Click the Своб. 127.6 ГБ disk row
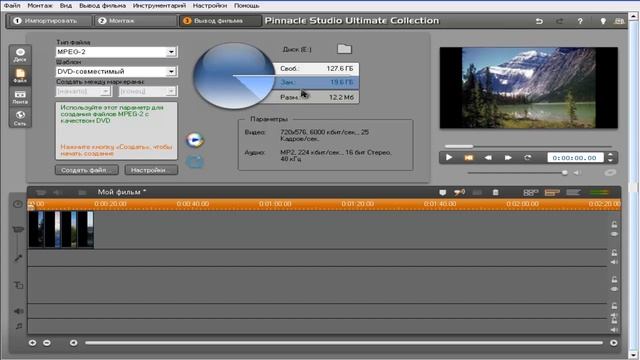Image resolution: width=640 pixels, height=360 pixels. point(317,69)
